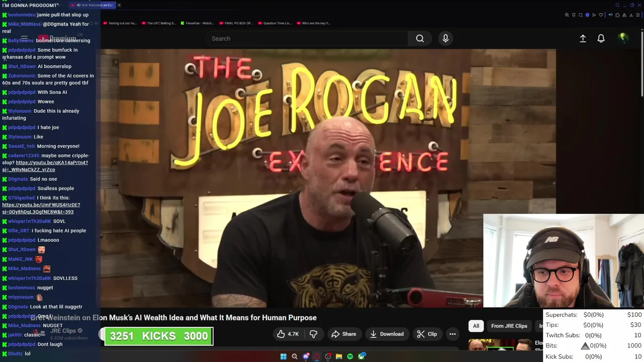This screenshot has height=362, width=644.
Task: Select the 'From JRE Clips' filter chip
Action: 509,326
